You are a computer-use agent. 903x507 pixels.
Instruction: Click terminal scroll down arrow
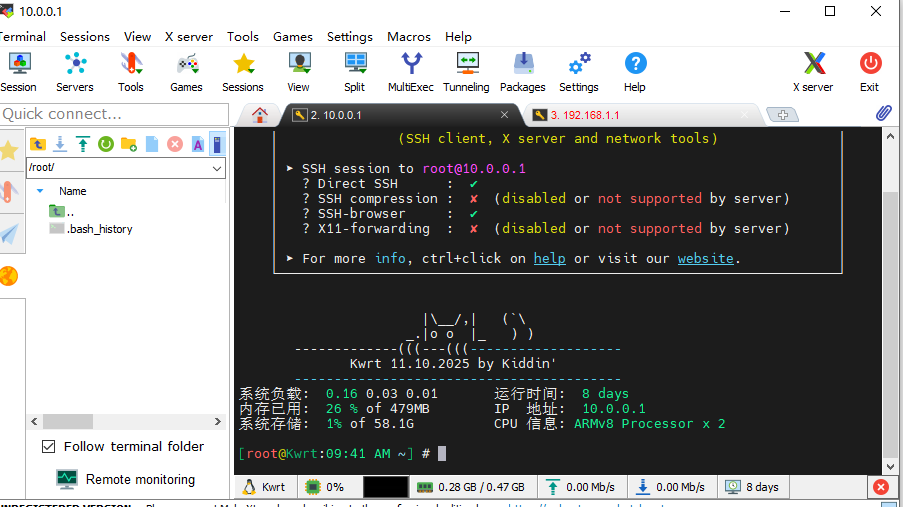click(x=890, y=467)
